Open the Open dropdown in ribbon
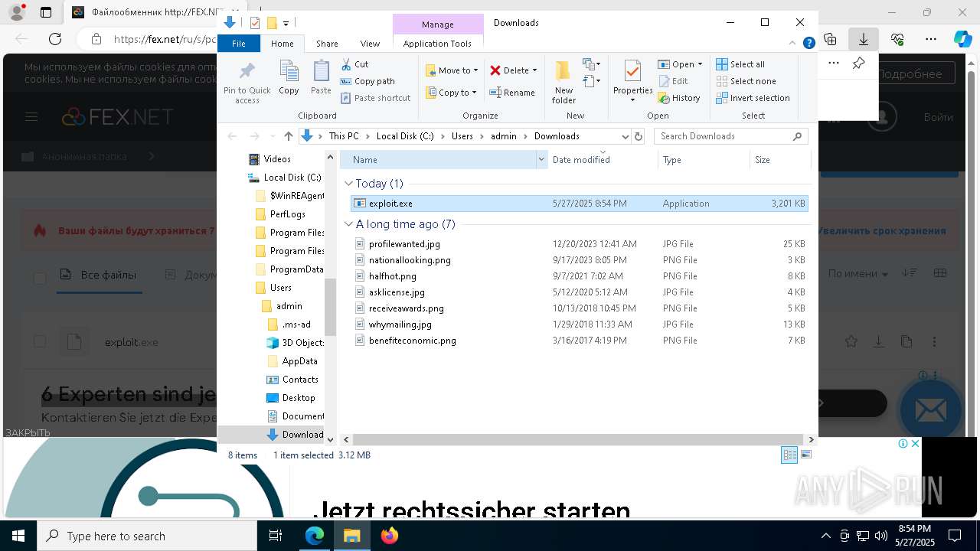The height and width of the screenshot is (551, 980). (x=680, y=64)
